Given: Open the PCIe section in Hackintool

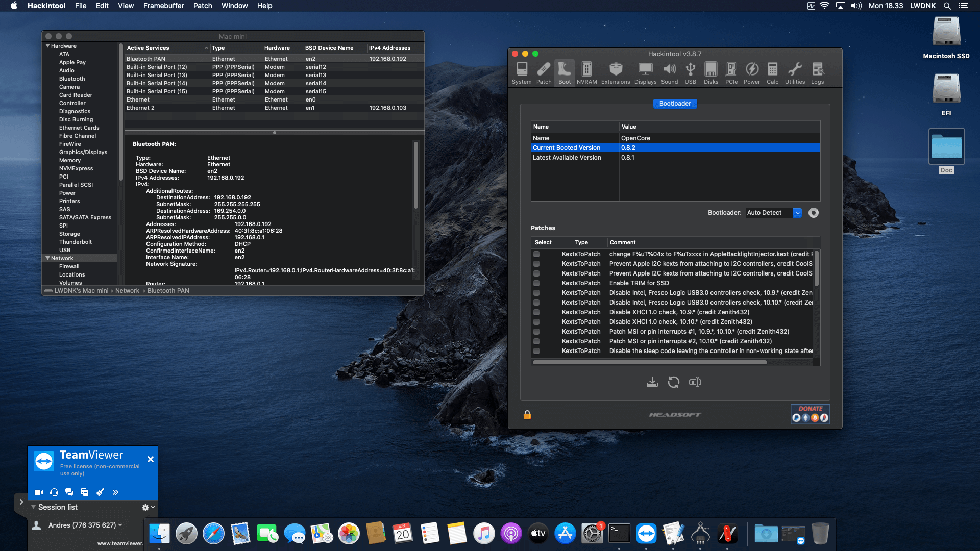Looking at the screenshot, I should (x=731, y=73).
